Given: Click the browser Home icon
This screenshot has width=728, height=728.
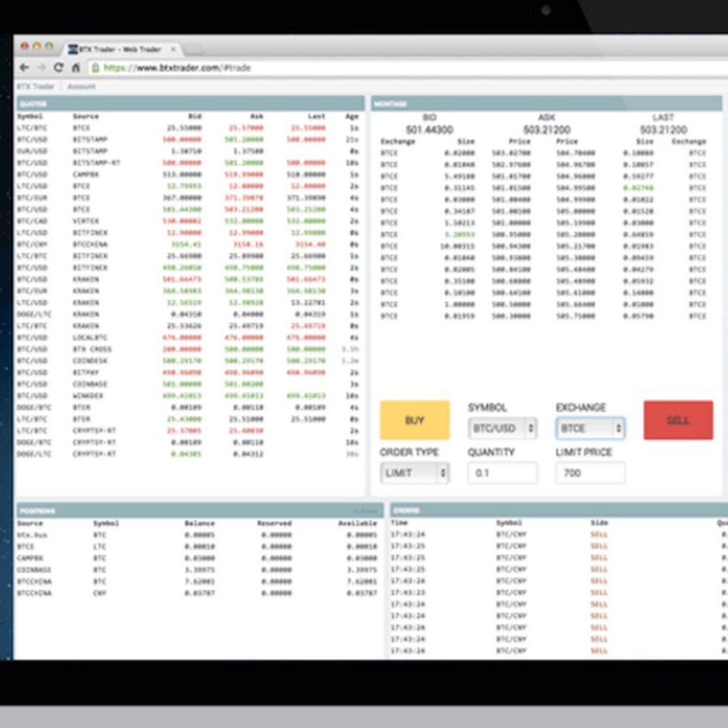Looking at the screenshot, I should [75, 68].
